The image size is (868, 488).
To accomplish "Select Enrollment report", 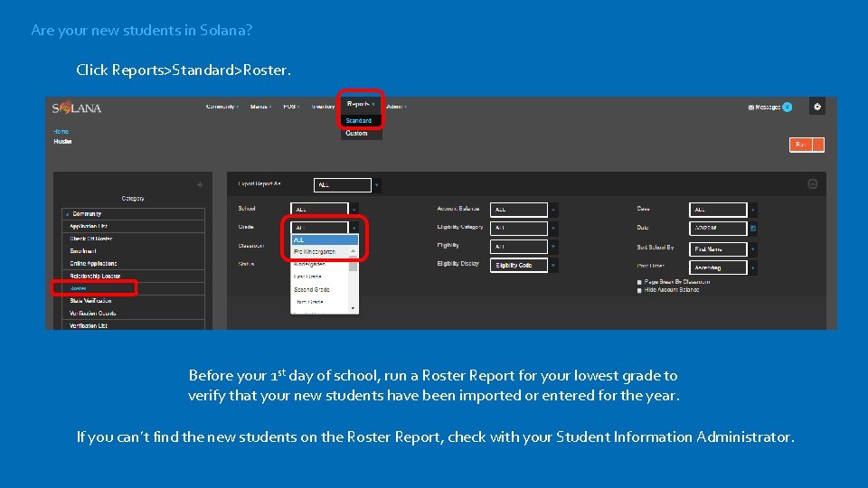I will coord(133,251).
